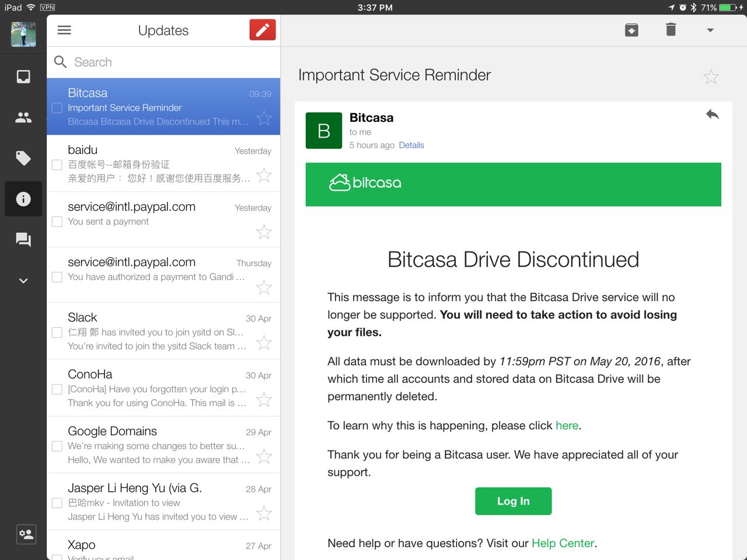747x560 pixels.
Task: Expand more sidebar categories with the chevron
Action: 23,281
